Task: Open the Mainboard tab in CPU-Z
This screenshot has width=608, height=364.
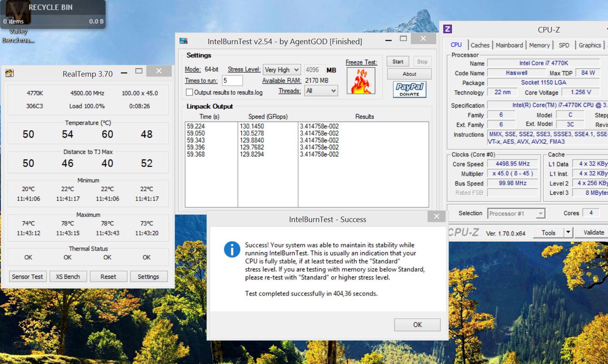Action: click(x=509, y=45)
